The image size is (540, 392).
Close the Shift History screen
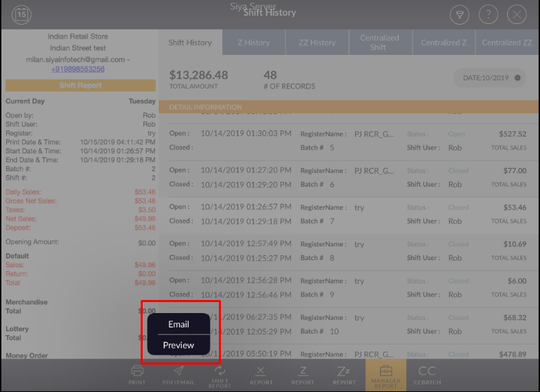click(x=516, y=14)
